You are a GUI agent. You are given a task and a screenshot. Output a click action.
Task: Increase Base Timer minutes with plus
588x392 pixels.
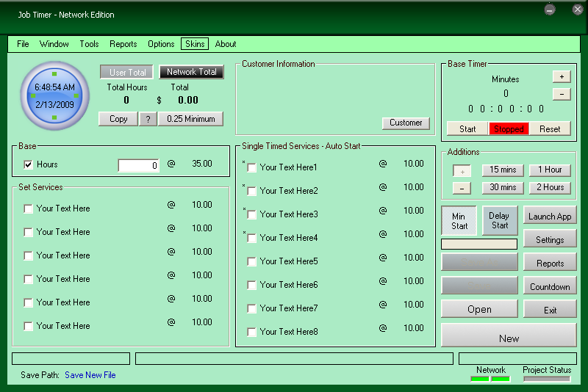point(562,77)
